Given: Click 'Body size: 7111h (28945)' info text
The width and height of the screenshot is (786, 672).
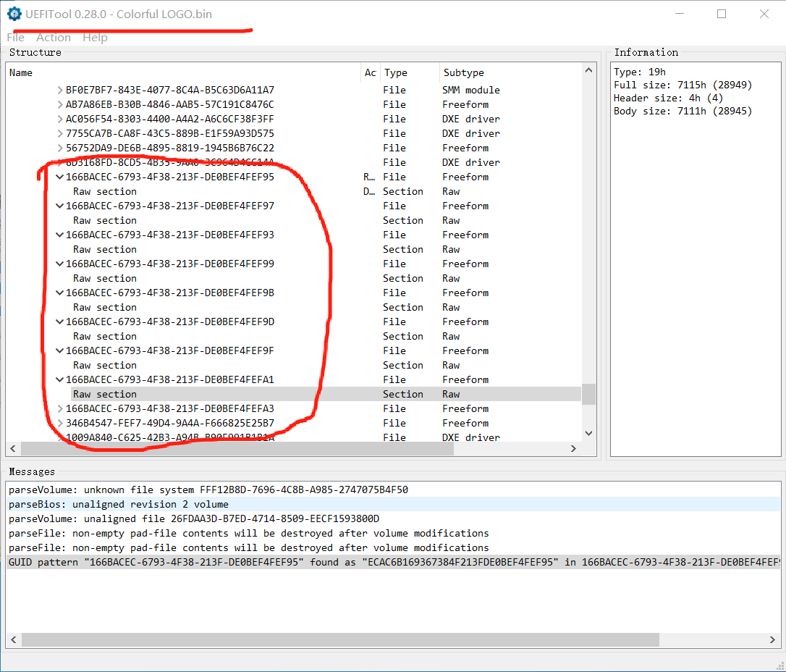Looking at the screenshot, I should tap(683, 112).
